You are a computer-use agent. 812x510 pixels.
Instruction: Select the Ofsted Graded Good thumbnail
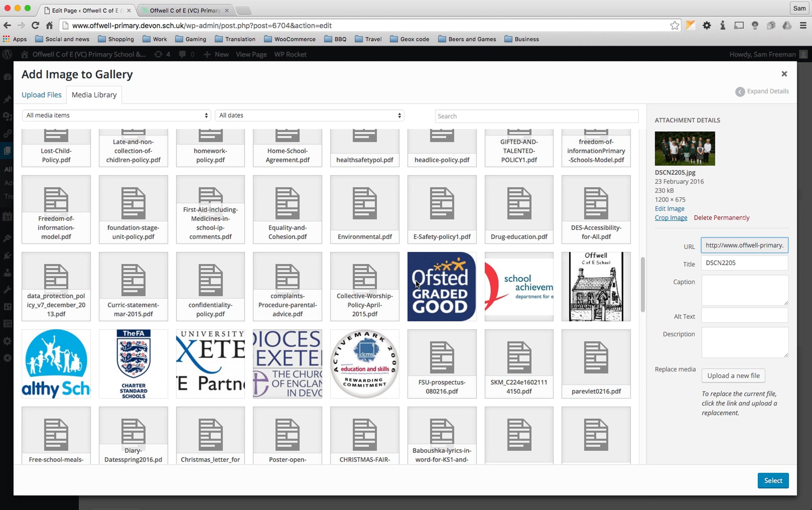pyautogui.click(x=442, y=286)
